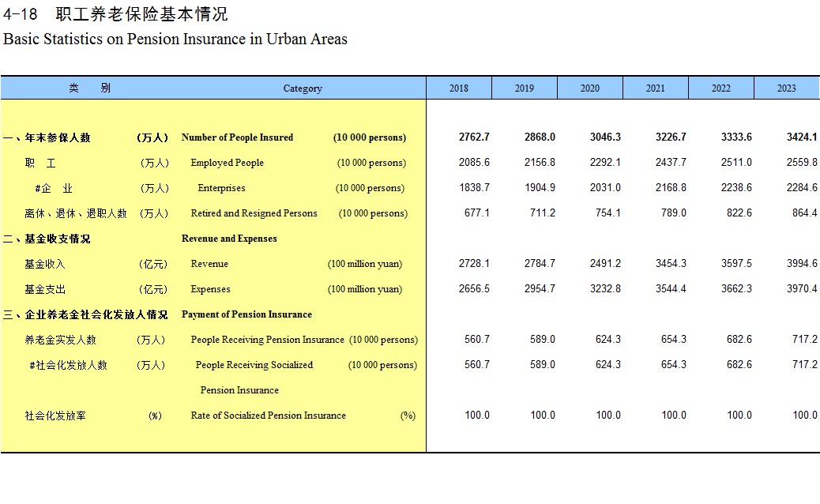
Task: Click Chinese label '#企 业'
Action: pos(54,188)
